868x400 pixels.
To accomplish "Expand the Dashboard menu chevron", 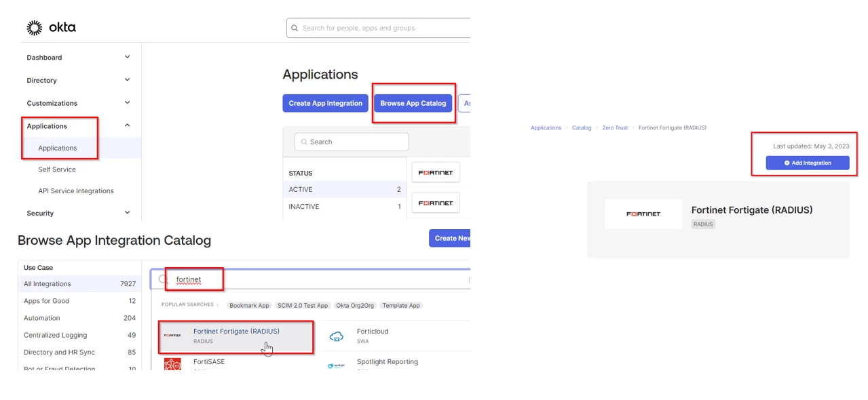I will pos(127,57).
